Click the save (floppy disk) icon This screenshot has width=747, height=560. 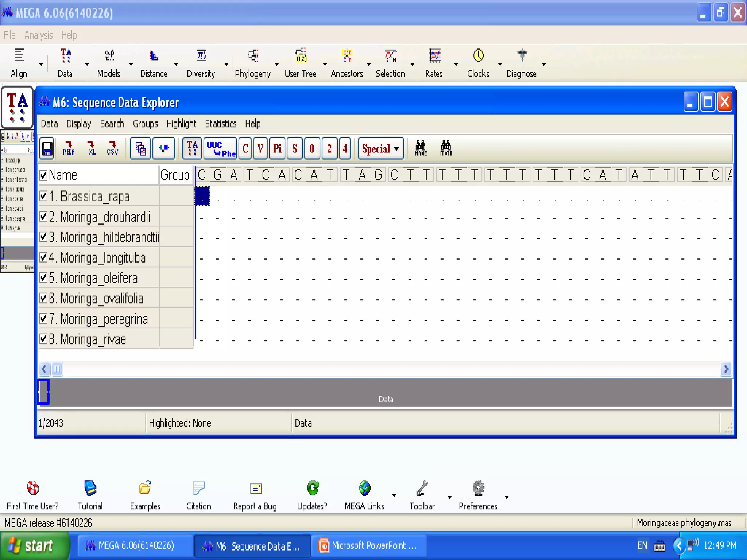47,148
